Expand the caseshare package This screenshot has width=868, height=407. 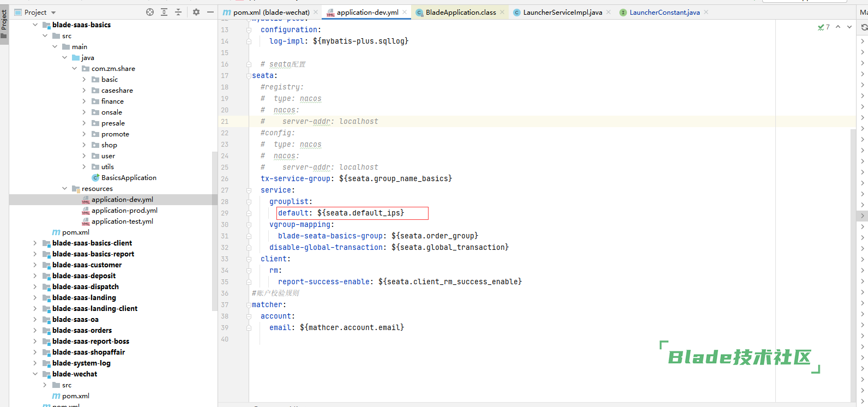(x=85, y=90)
